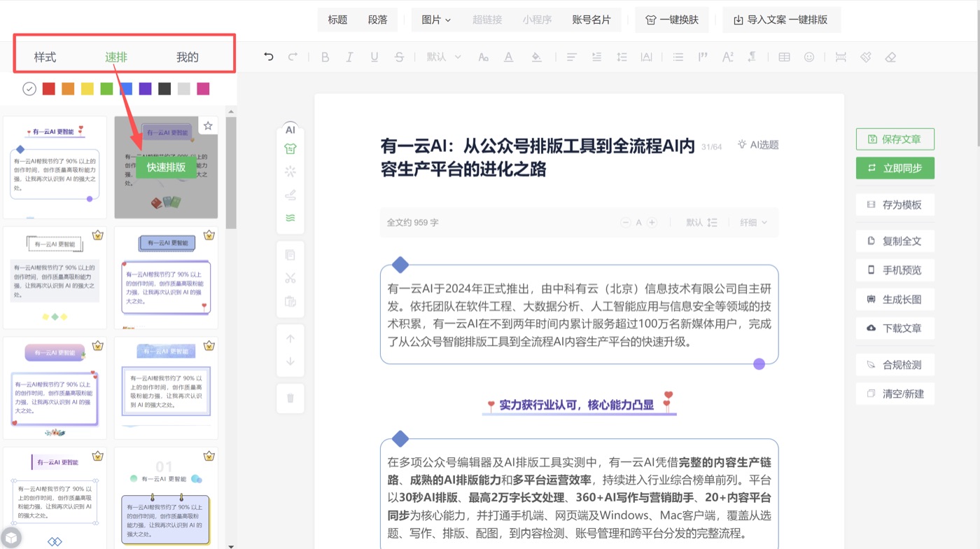Viewport: 980px width, 549px height.
Task: Switch to the 样式 tab
Action: coord(45,57)
